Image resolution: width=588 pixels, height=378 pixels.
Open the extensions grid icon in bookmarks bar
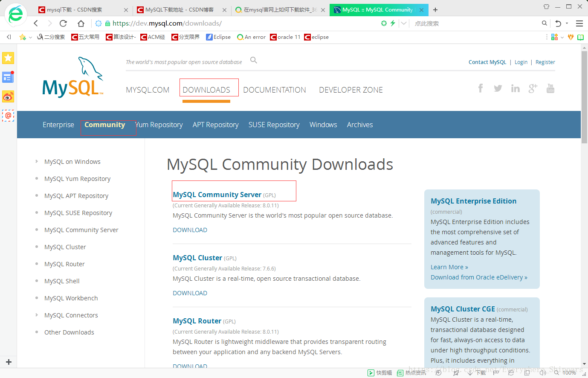pyautogui.click(x=554, y=37)
